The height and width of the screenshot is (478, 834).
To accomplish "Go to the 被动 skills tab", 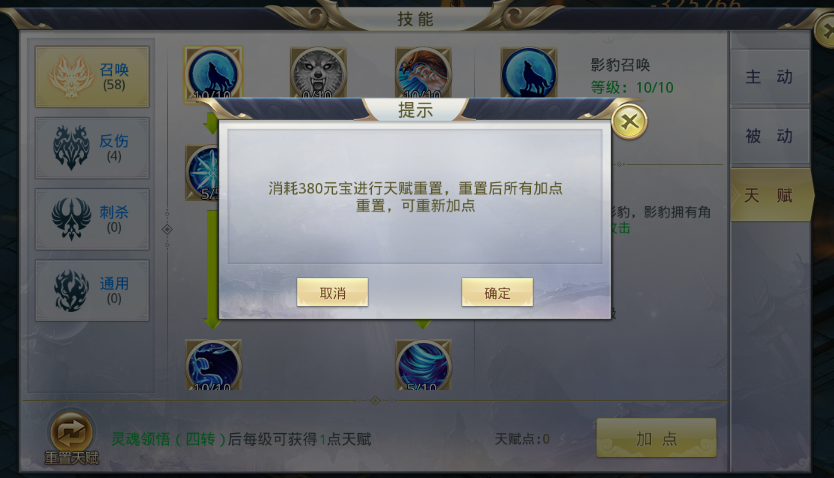I will pos(769,136).
